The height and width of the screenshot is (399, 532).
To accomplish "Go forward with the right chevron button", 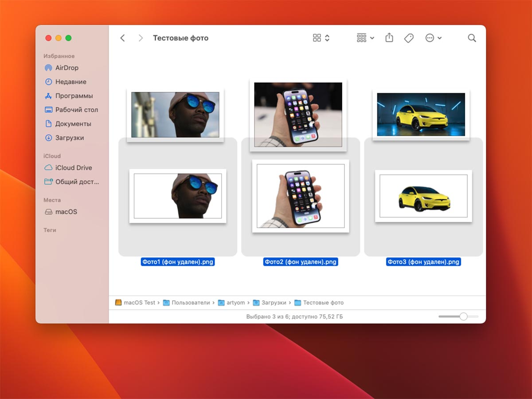I will tap(141, 38).
